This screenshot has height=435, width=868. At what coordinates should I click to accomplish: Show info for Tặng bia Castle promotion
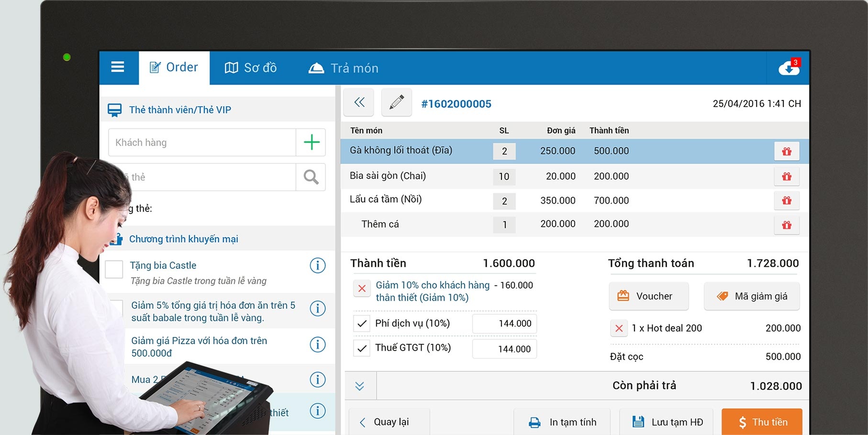pos(317,265)
